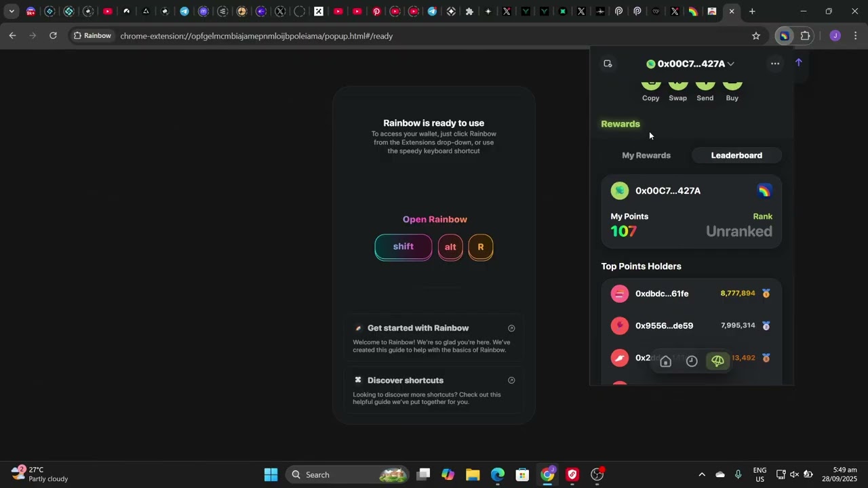Open a new browser tab
Image resolution: width=868 pixels, height=488 pixels.
(x=752, y=12)
